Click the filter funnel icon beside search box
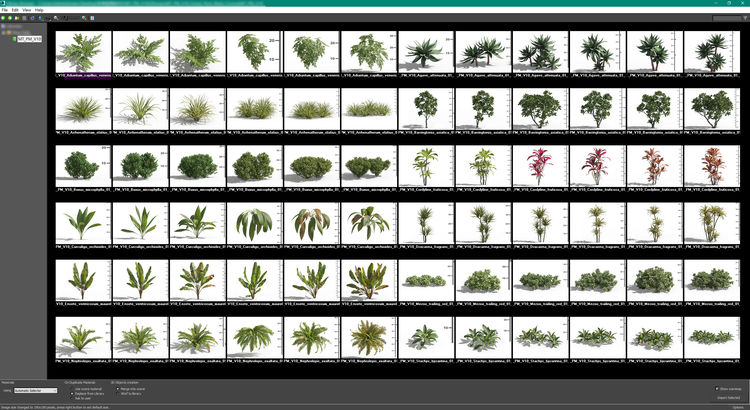The image size is (750, 410). pyautogui.click(x=744, y=18)
